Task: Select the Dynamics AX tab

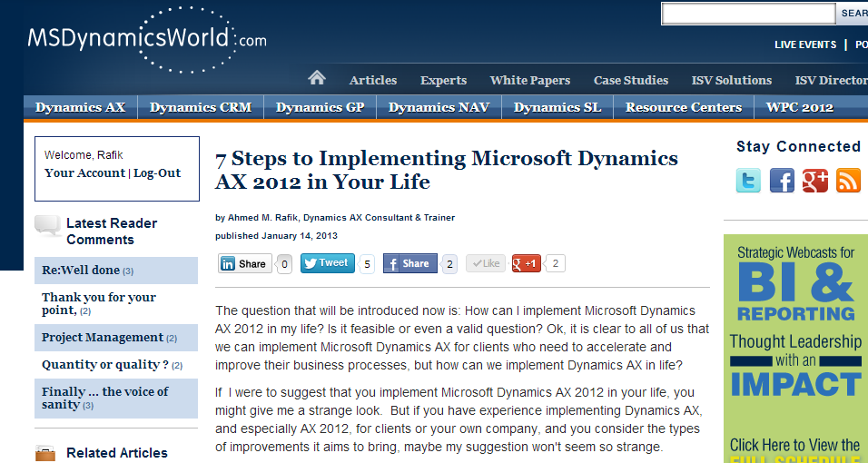Action: [x=80, y=107]
